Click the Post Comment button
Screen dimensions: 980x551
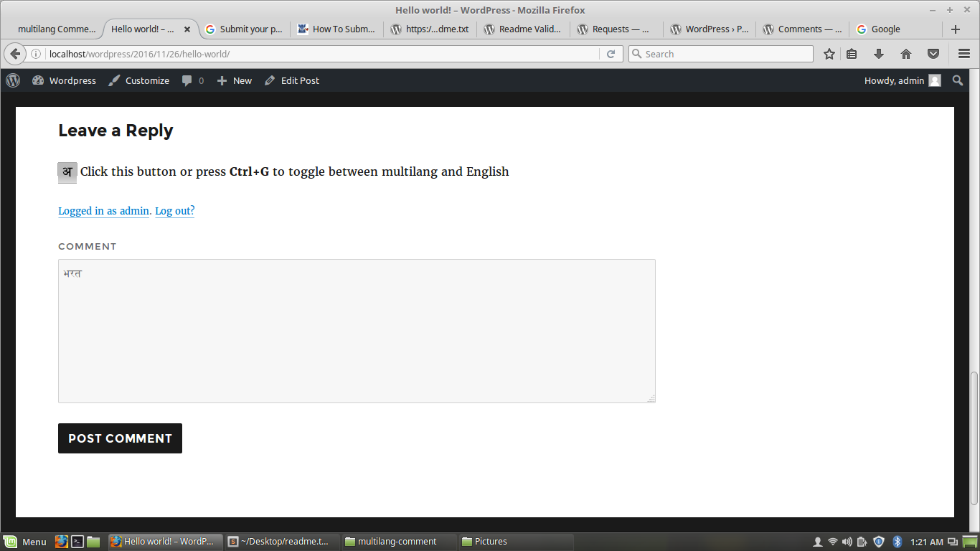point(120,438)
